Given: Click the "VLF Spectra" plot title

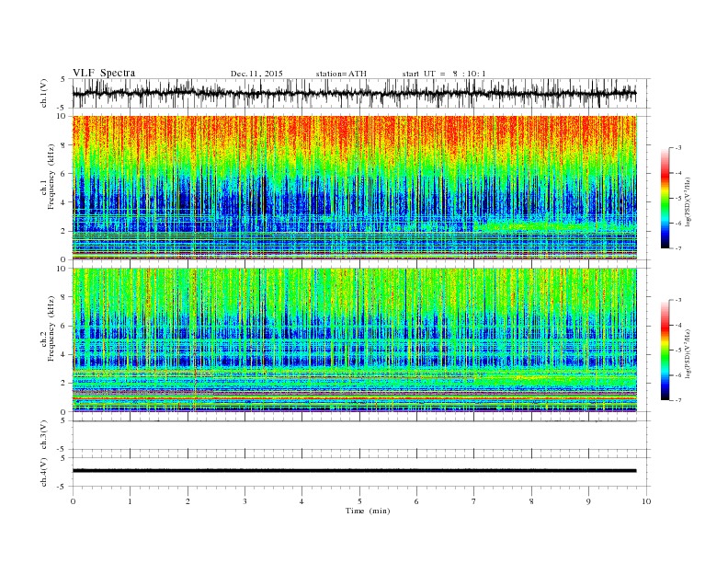Looking at the screenshot, I should (104, 73).
